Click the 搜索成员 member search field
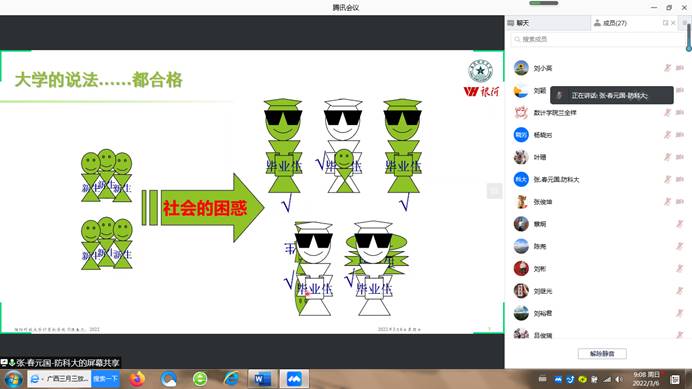The height and width of the screenshot is (389, 692). [598, 39]
